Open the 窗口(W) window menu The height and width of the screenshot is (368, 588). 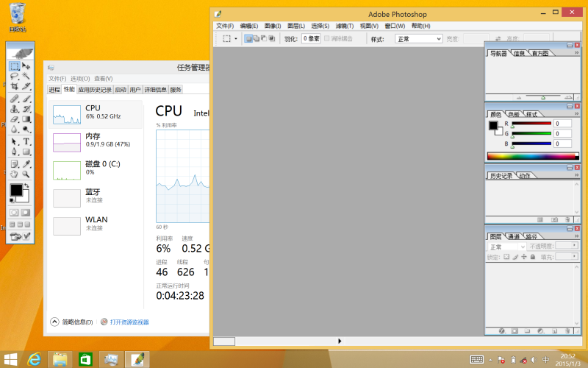tap(395, 26)
